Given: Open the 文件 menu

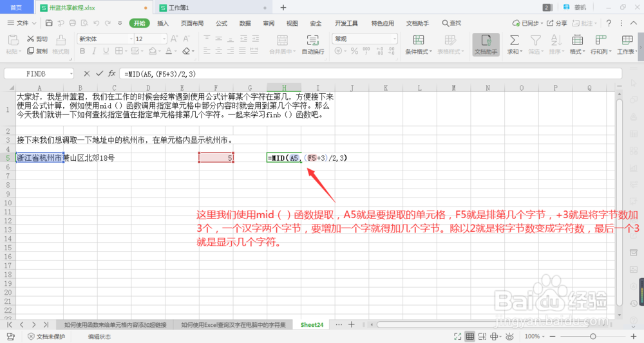Looking at the screenshot, I should [22, 23].
